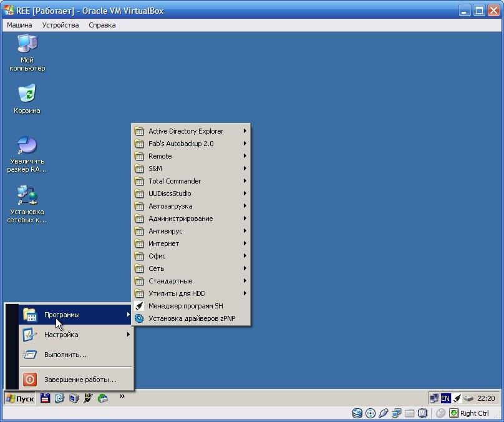This screenshot has width=504, height=422.
Task: Click the green printer icon in quick launch
Action: click(x=102, y=398)
